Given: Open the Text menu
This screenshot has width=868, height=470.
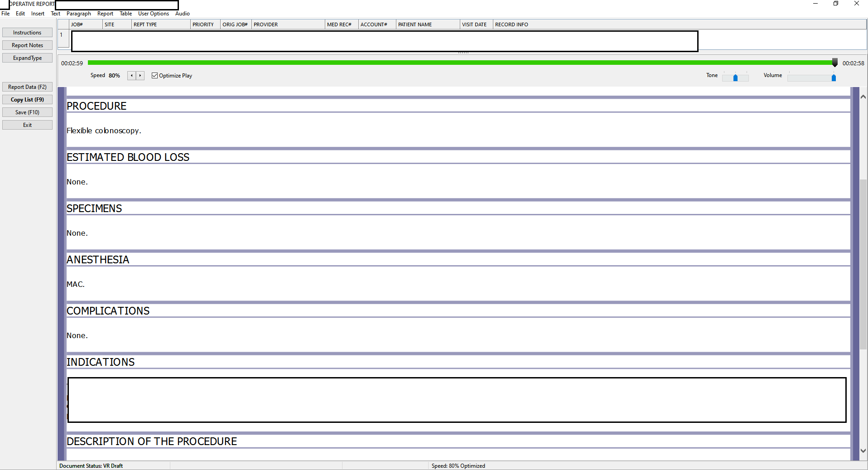Looking at the screenshot, I should tap(56, 14).
